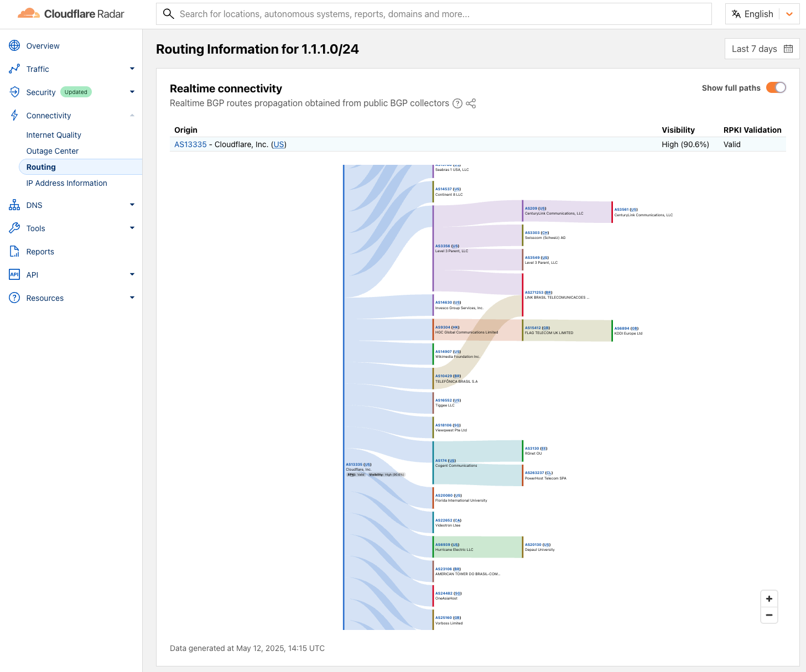This screenshot has width=806, height=672.
Task: Open AS20080 Florida International University link
Action: pyautogui.click(x=444, y=496)
